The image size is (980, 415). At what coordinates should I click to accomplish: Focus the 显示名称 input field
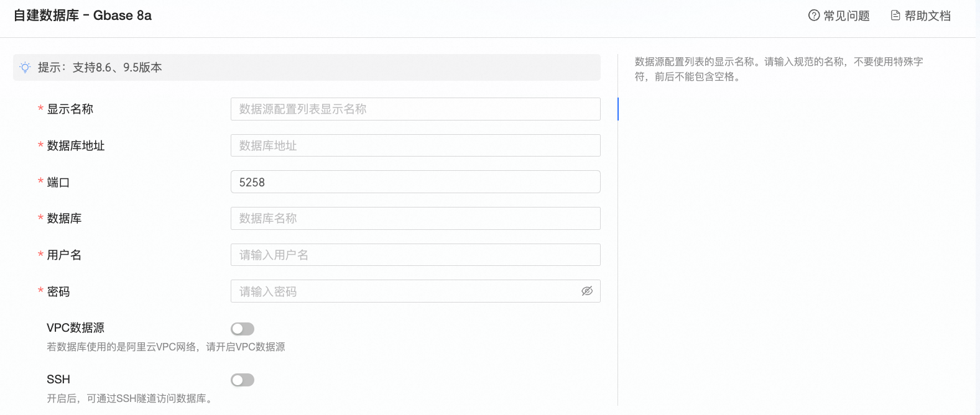(x=415, y=109)
